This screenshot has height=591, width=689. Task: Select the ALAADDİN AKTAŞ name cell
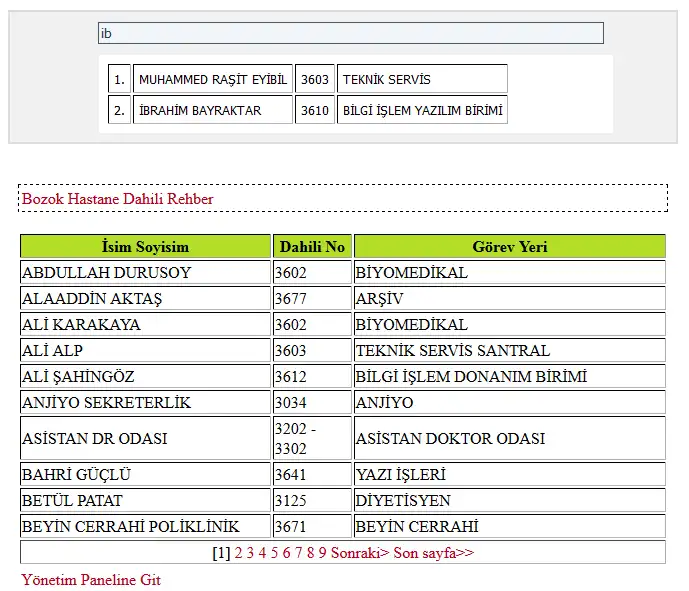pos(145,298)
